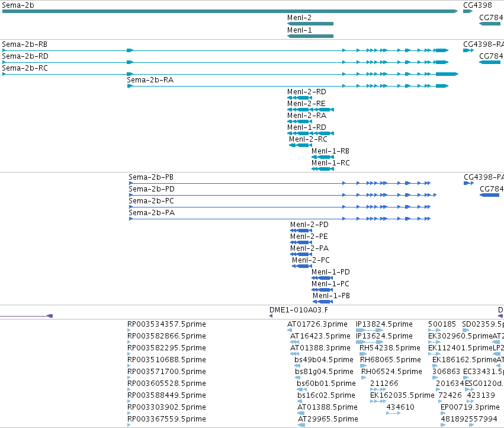Select the RH68065.5prime EST label
Image resolution: width=504 pixels, height=428 pixels.
click(x=390, y=360)
